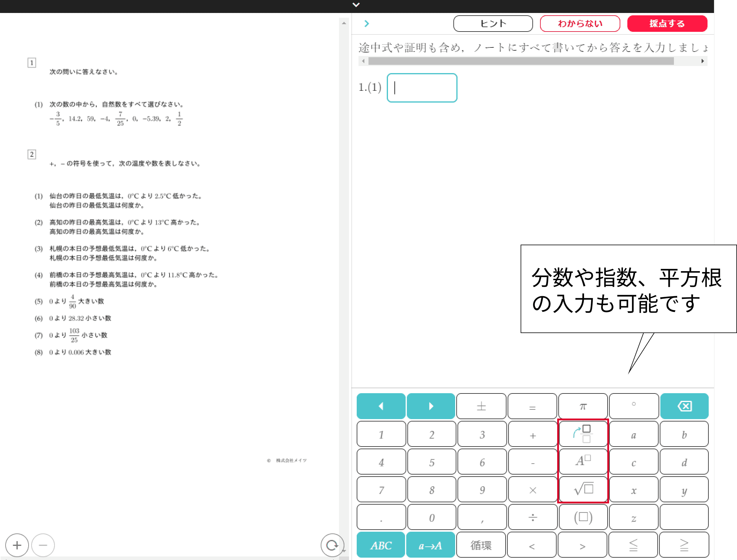Insert the π symbol

(x=583, y=406)
